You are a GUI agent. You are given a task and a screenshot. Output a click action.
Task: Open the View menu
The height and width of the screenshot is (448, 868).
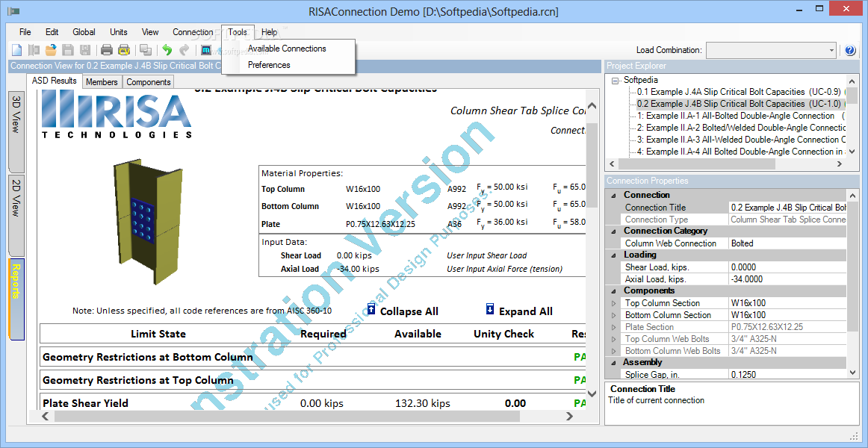150,32
